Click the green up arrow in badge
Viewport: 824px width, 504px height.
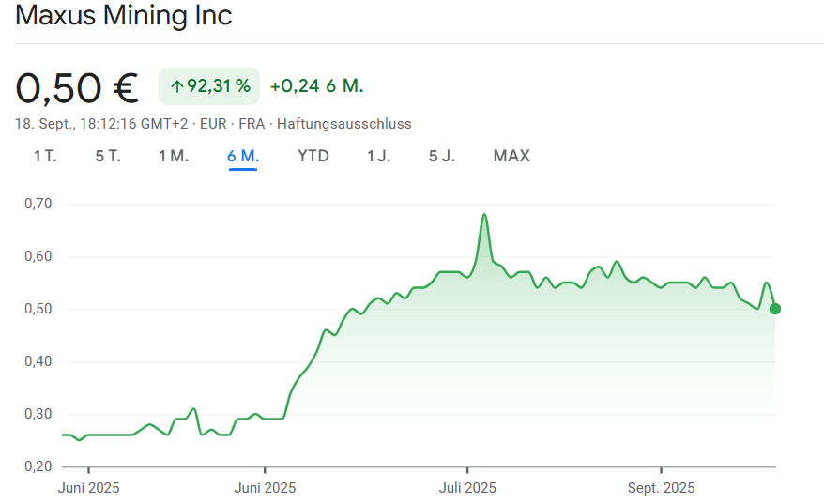[177, 86]
